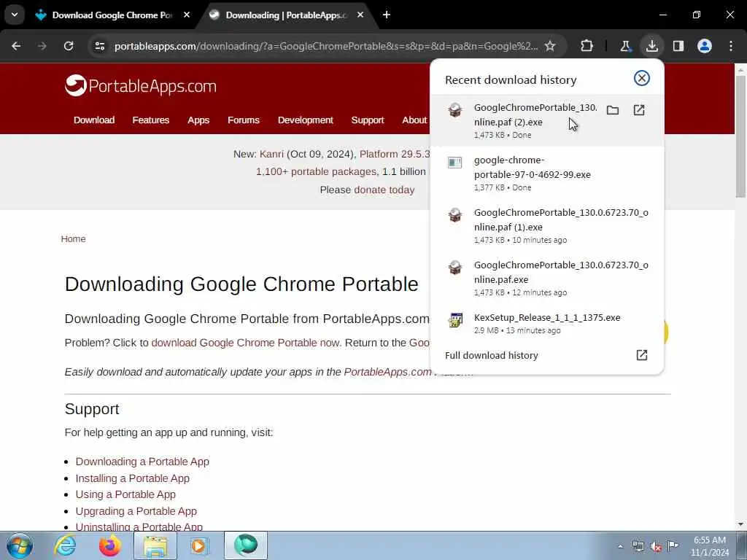Open 1,100+ portable packages link
Screen dimensions: 747x560
pos(316,171)
